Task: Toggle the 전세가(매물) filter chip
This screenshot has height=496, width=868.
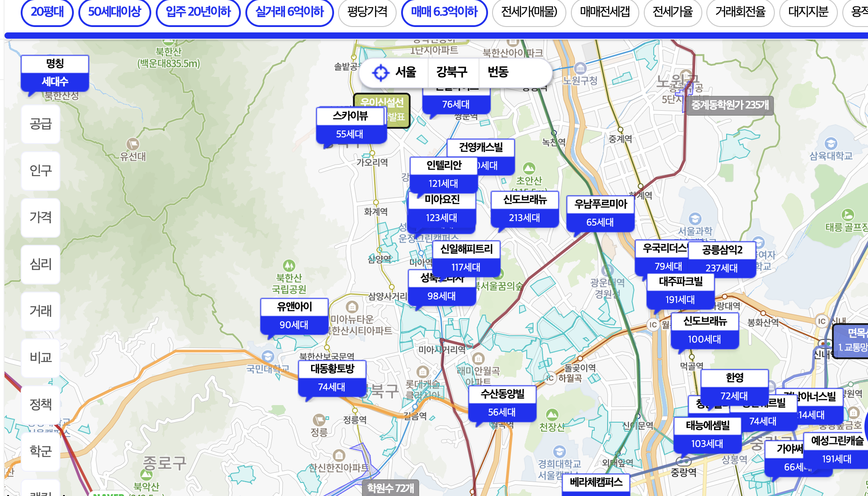Action: (529, 12)
